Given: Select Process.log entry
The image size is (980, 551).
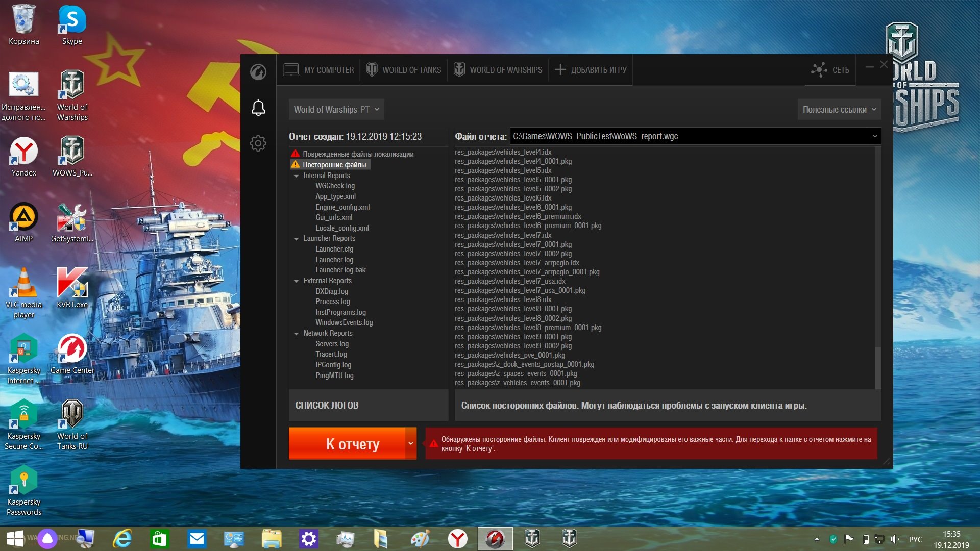Looking at the screenshot, I should click(x=333, y=302).
